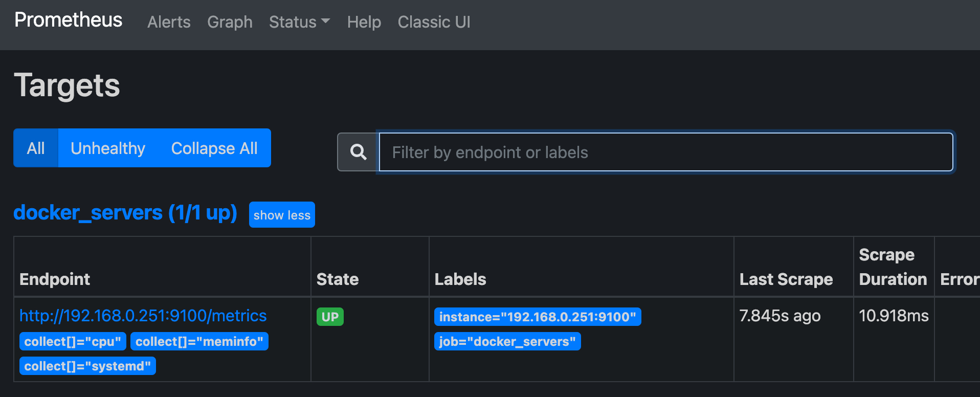This screenshot has width=980, height=397.
Task: Open the Graph page
Action: (x=230, y=22)
